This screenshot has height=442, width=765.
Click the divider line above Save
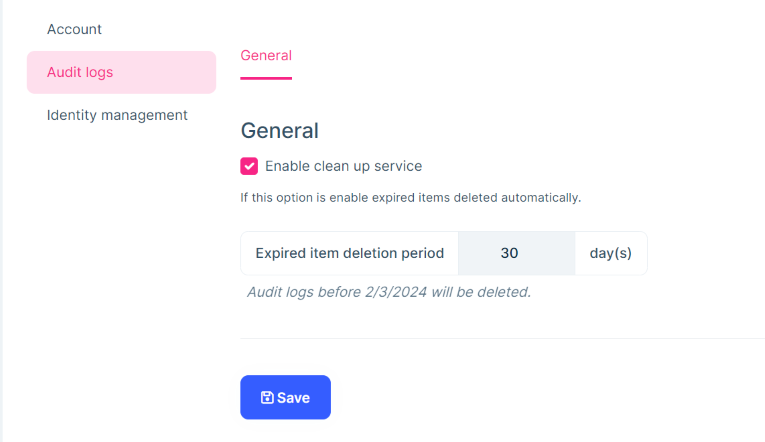pos(500,338)
